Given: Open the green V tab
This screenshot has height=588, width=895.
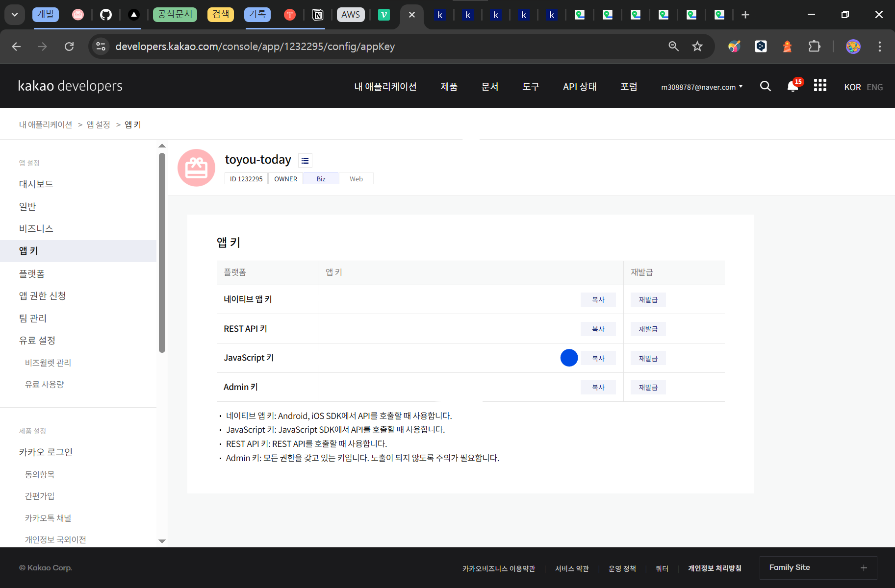Looking at the screenshot, I should coord(384,15).
